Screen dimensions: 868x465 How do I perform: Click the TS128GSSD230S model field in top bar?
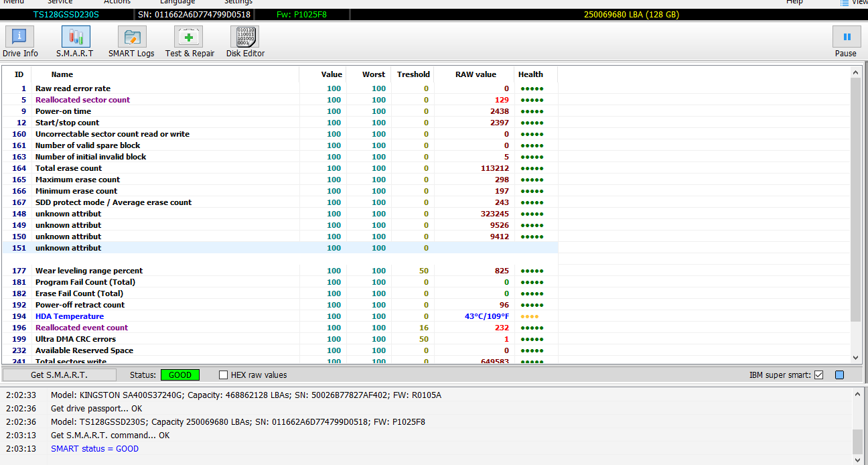point(65,15)
